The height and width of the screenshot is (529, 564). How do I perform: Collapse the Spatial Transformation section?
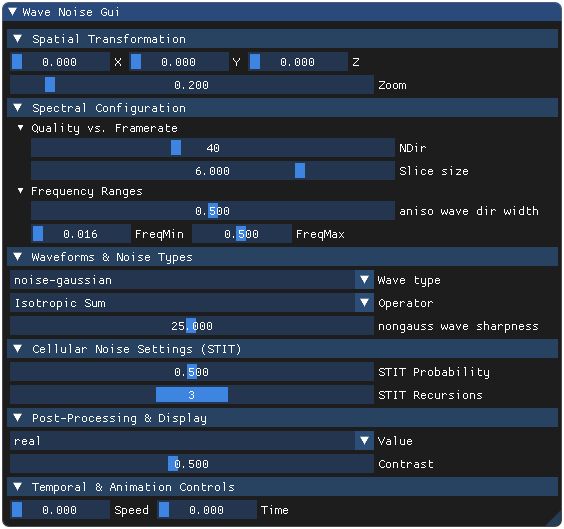point(282,39)
